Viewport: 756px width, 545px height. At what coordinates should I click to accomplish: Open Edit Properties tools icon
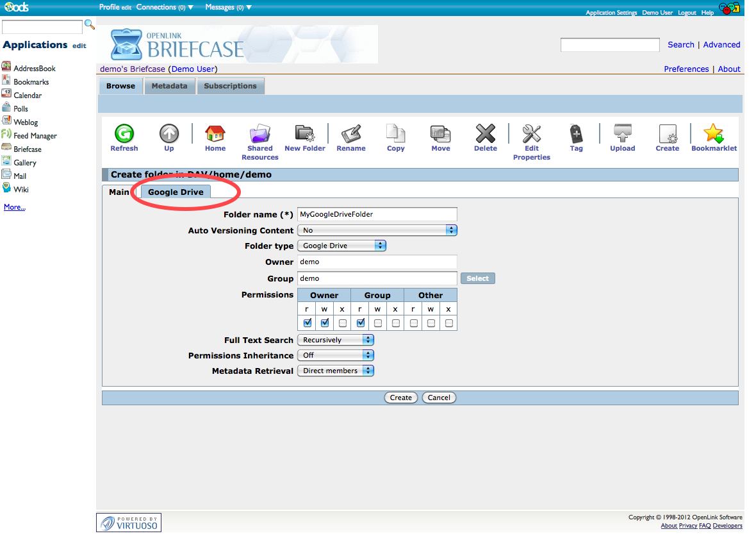pos(531,134)
